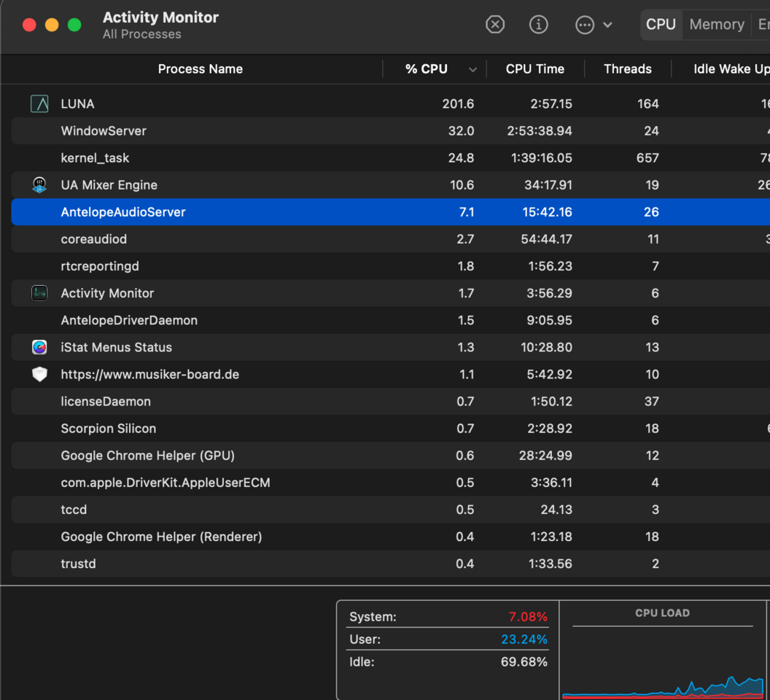Select the trustd process row

pyautogui.click(x=390, y=563)
